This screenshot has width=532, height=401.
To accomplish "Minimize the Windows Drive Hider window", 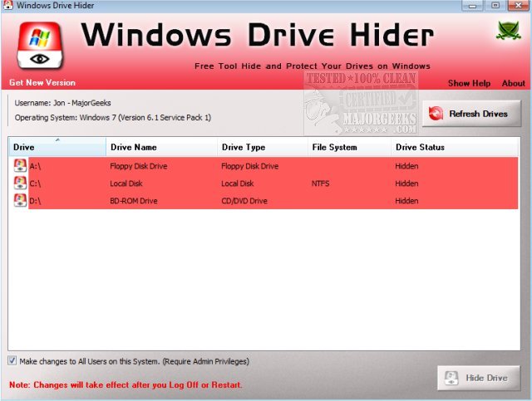I will point(472,5).
